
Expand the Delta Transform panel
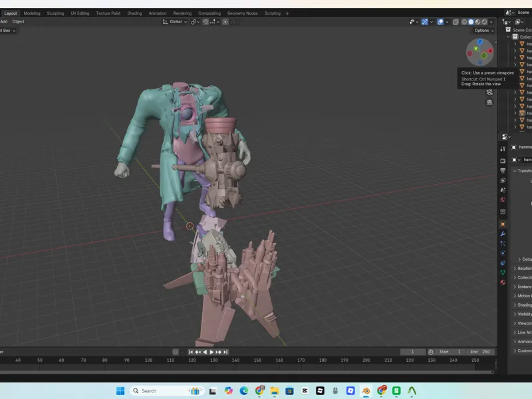click(x=525, y=259)
